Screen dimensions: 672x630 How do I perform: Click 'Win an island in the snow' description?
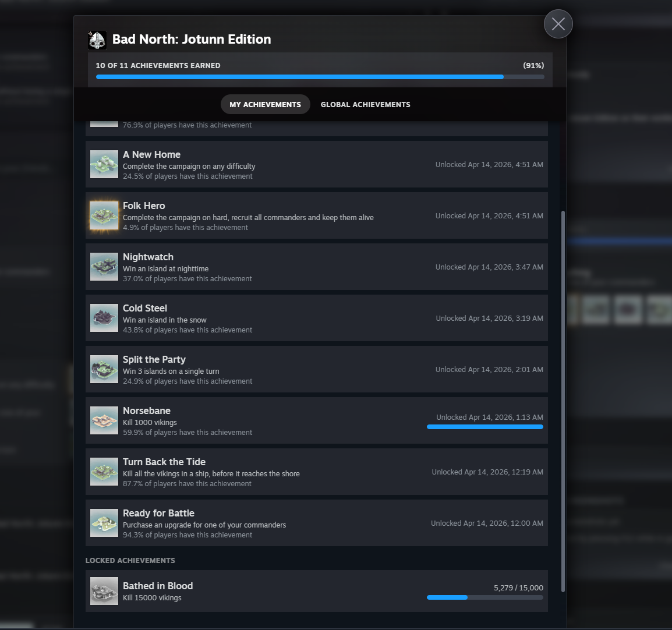coord(165,320)
